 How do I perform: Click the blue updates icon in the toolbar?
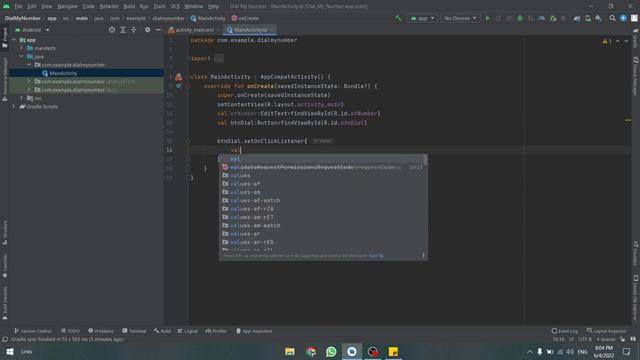tap(623, 18)
